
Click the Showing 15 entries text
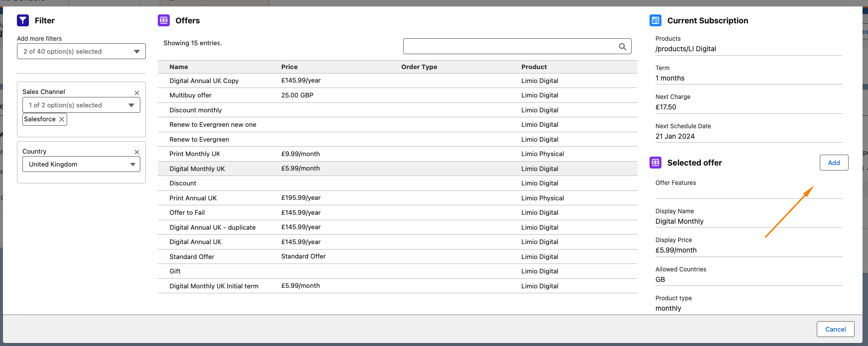click(193, 43)
